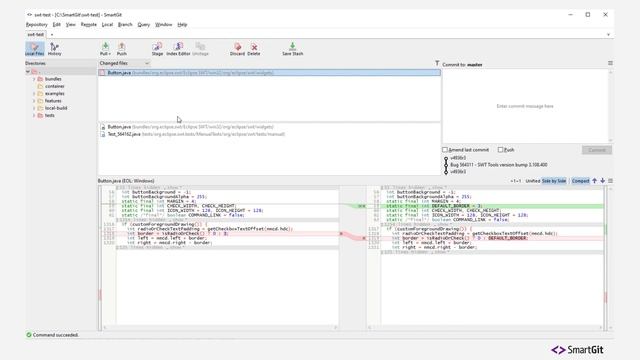The height and width of the screenshot is (360, 640).
Task: Select the Bug 564311 commit entry
Action: pos(499,165)
